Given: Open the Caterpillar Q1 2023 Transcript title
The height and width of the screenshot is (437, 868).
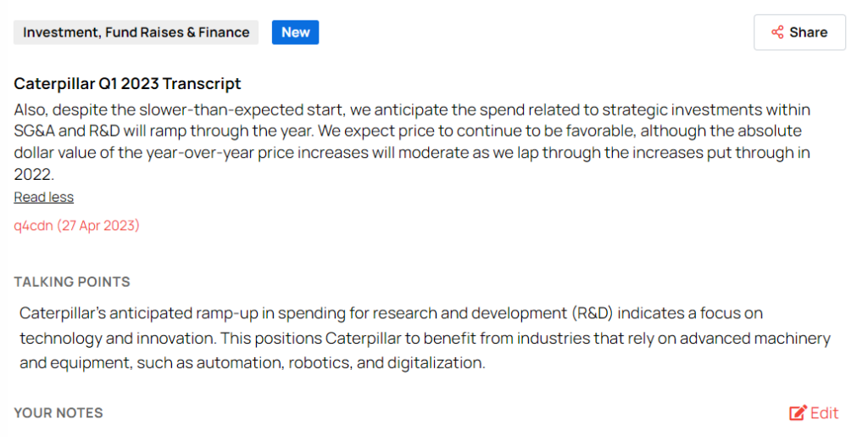Looking at the screenshot, I should (127, 83).
